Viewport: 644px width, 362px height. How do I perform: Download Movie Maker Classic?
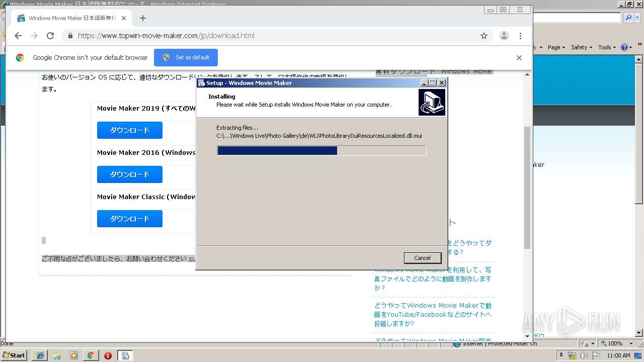(130, 219)
